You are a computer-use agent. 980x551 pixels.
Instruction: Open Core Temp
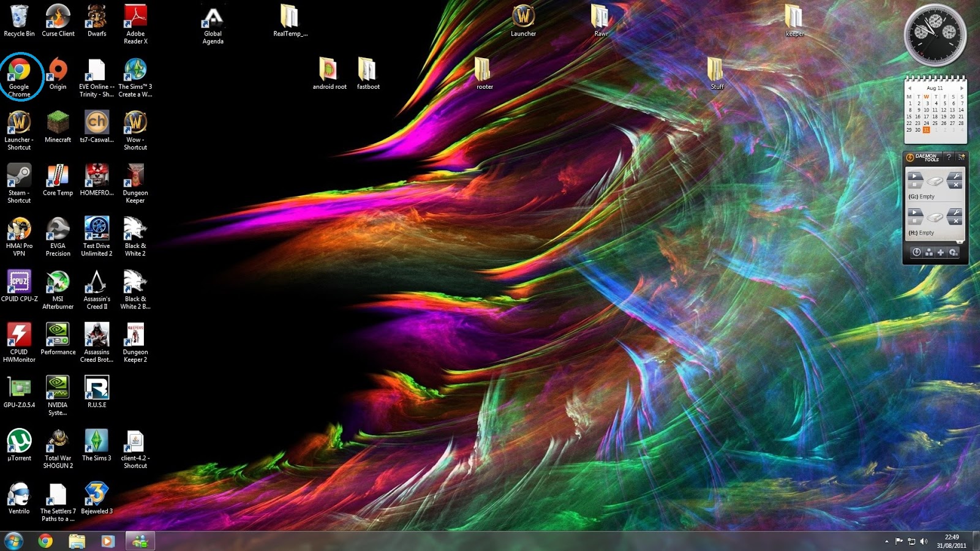pos(58,174)
